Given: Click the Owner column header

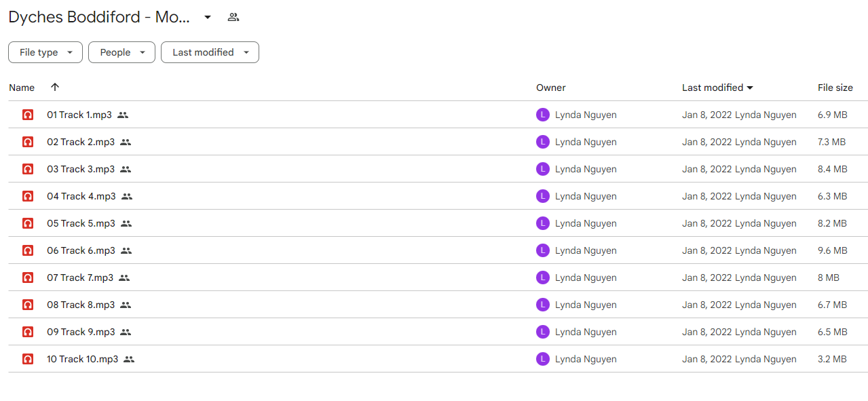Looking at the screenshot, I should point(551,88).
